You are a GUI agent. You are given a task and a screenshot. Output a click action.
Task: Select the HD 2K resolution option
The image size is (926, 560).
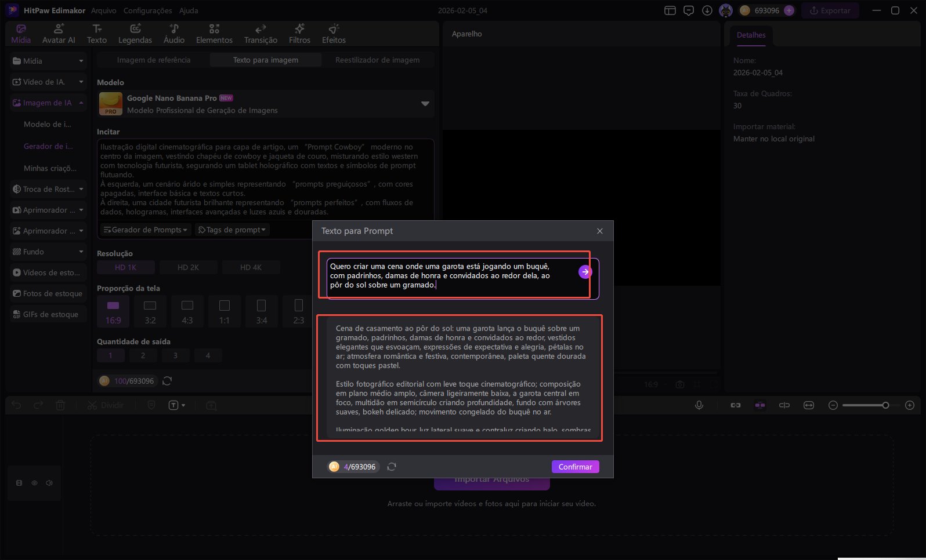tap(188, 267)
